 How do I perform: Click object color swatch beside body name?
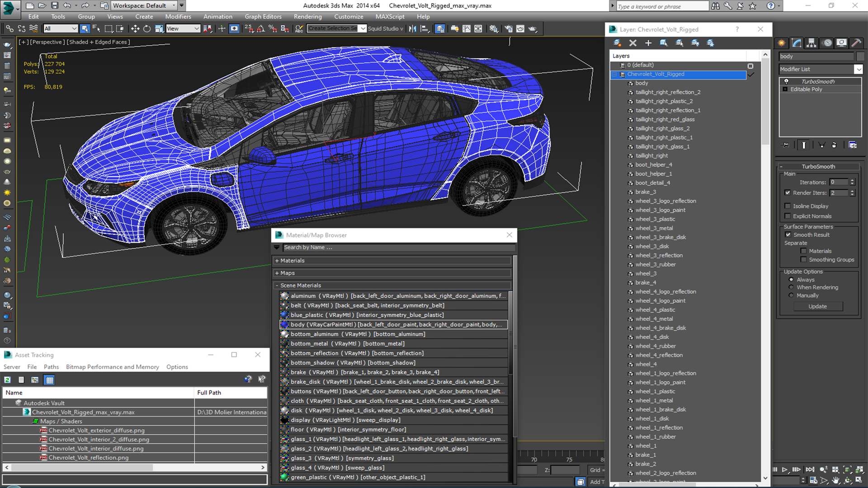(860, 56)
